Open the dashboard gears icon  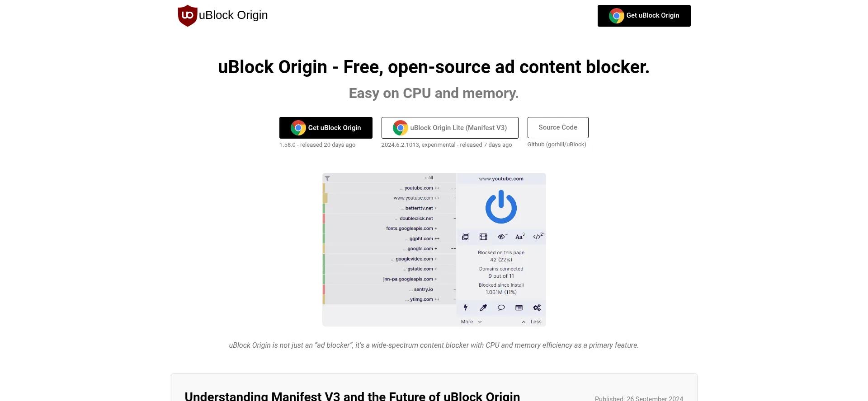(537, 308)
